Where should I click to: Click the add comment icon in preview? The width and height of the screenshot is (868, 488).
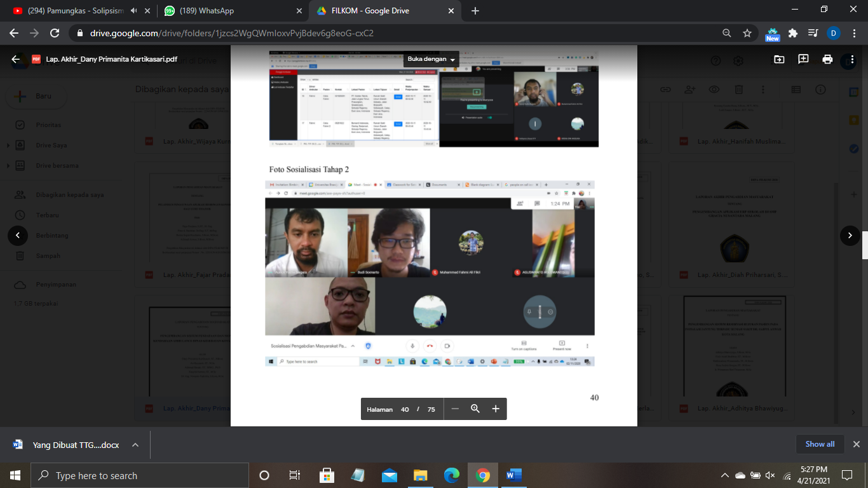(803, 59)
